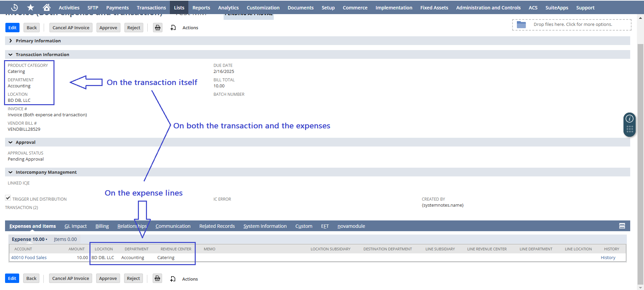Collapse the Approval section
This screenshot has width=644, height=290.
10,142
